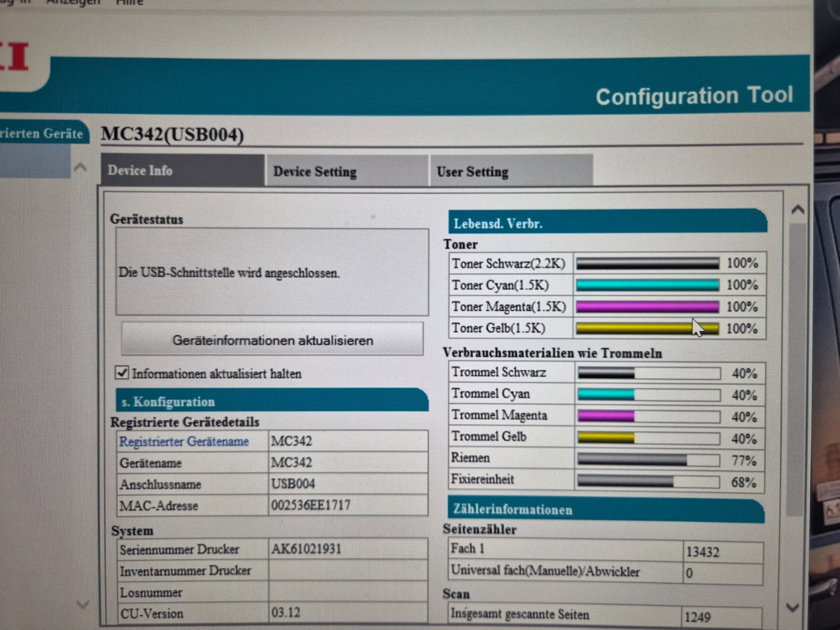Screen dimensions: 840x630
Task: Open the Anzeigen menu
Action: coord(73,2)
